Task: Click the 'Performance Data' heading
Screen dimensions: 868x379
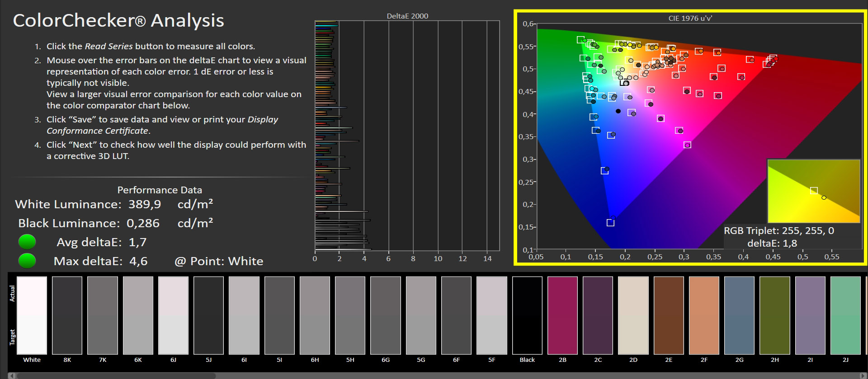Action: [x=160, y=190]
